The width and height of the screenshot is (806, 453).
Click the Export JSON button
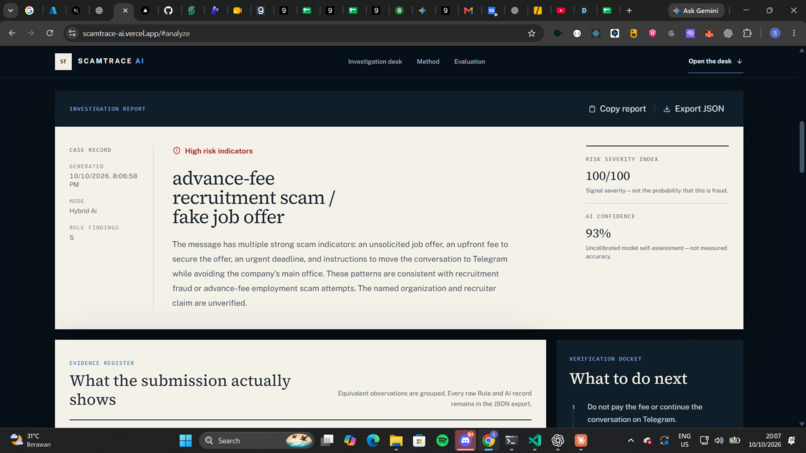(x=693, y=109)
